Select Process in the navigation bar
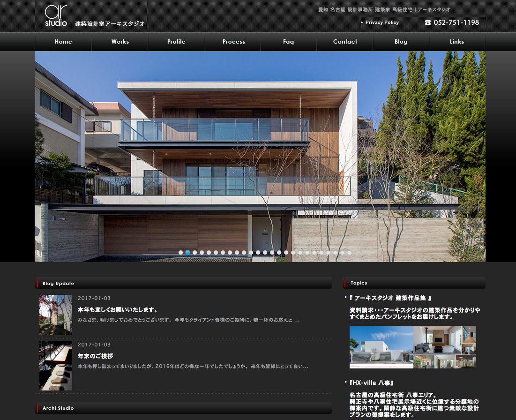This screenshot has height=420, width=516. [x=234, y=42]
